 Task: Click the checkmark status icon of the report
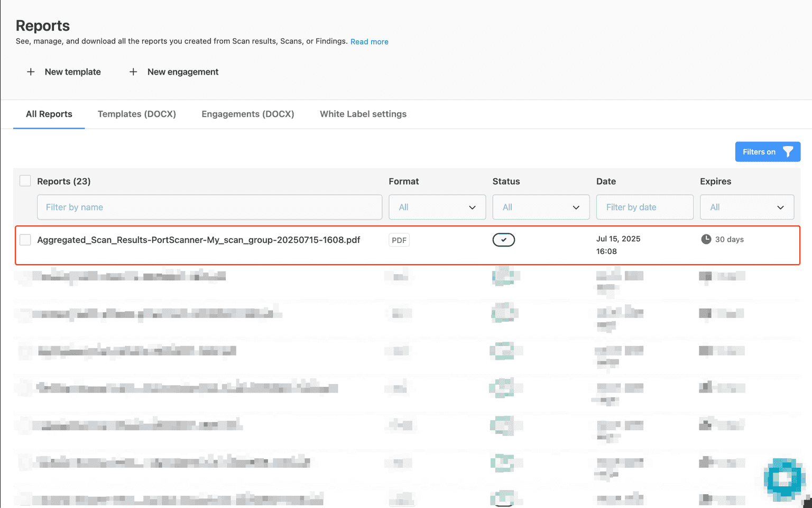click(x=503, y=240)
